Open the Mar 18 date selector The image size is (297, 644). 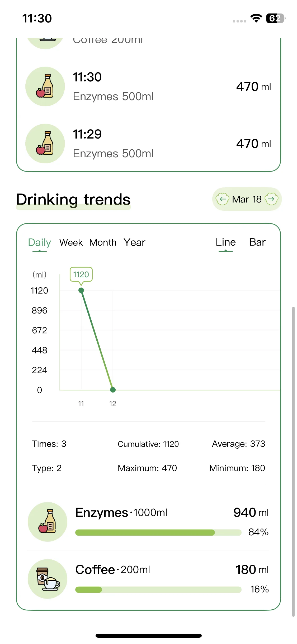tap(247, 199)
